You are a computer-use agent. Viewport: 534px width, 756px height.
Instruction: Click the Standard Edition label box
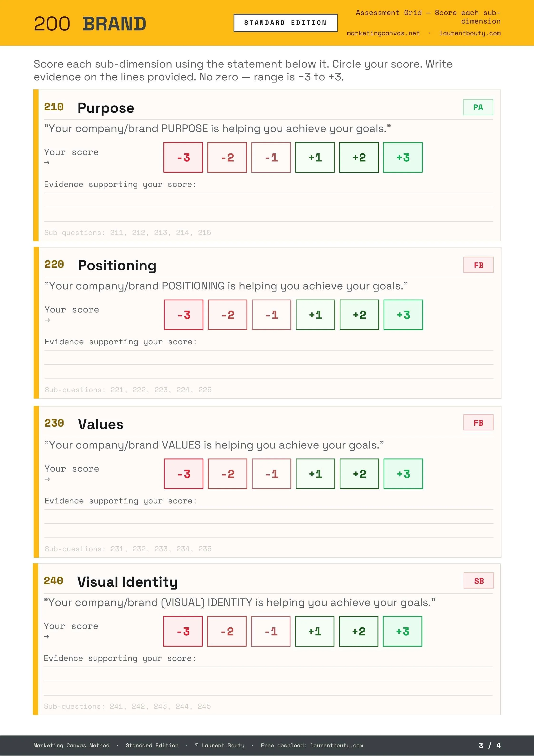tap(285, 23)
